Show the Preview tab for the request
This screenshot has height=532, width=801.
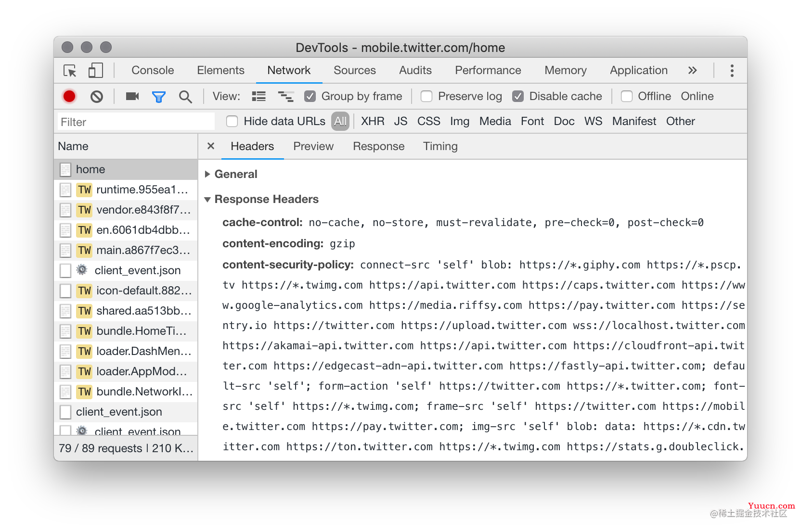(313, 146)
